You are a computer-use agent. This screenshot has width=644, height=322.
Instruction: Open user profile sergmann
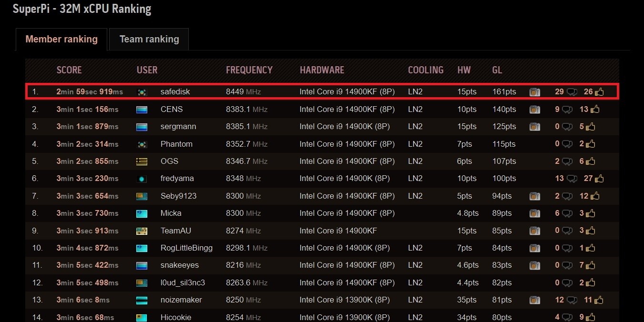pyautogui.click(x=178, y=127)
